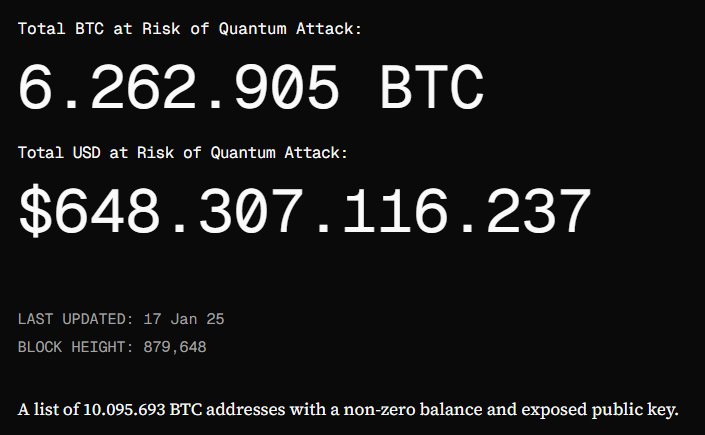
Task: Click the big BTC unit label
Action: [432, 87]
